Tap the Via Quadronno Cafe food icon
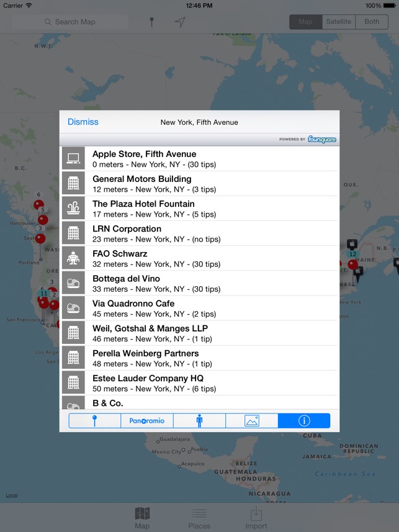The width and height of the screenshot is (399, 532). click(73, 308)
